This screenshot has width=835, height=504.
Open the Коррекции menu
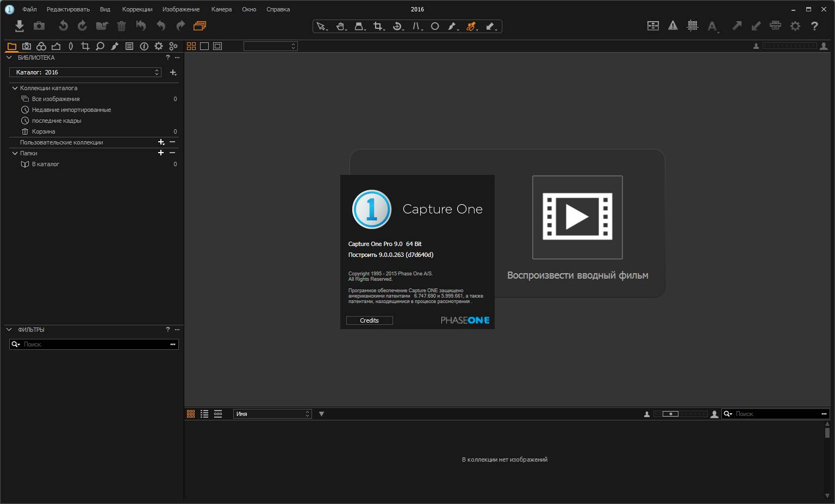click(x=138, y=9)
